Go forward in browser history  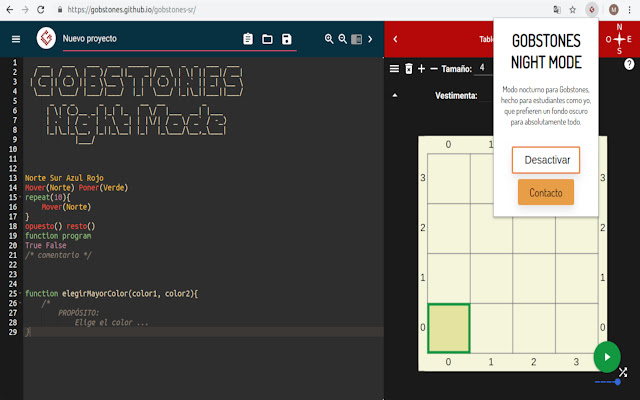[25, 9]
